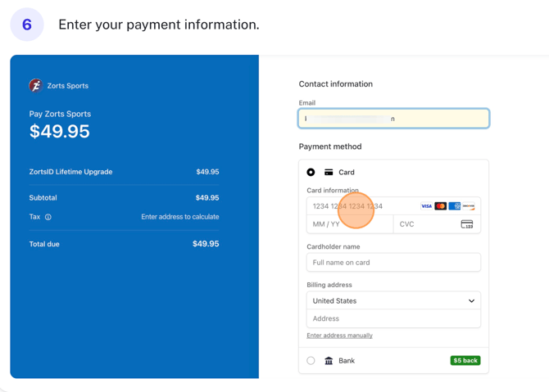This screenshot has height=392, width=549.
Task: Click the bank building icon
Action: tap(329, 361)
